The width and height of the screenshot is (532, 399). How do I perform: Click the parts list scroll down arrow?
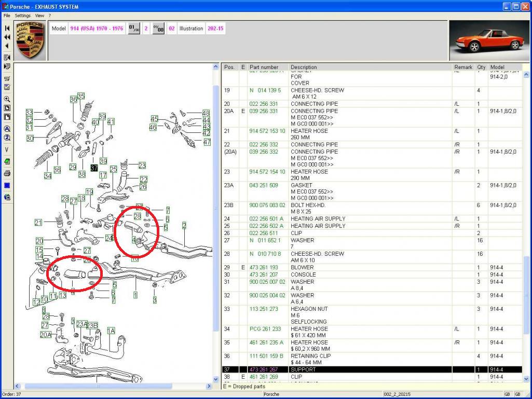(526, 379)
